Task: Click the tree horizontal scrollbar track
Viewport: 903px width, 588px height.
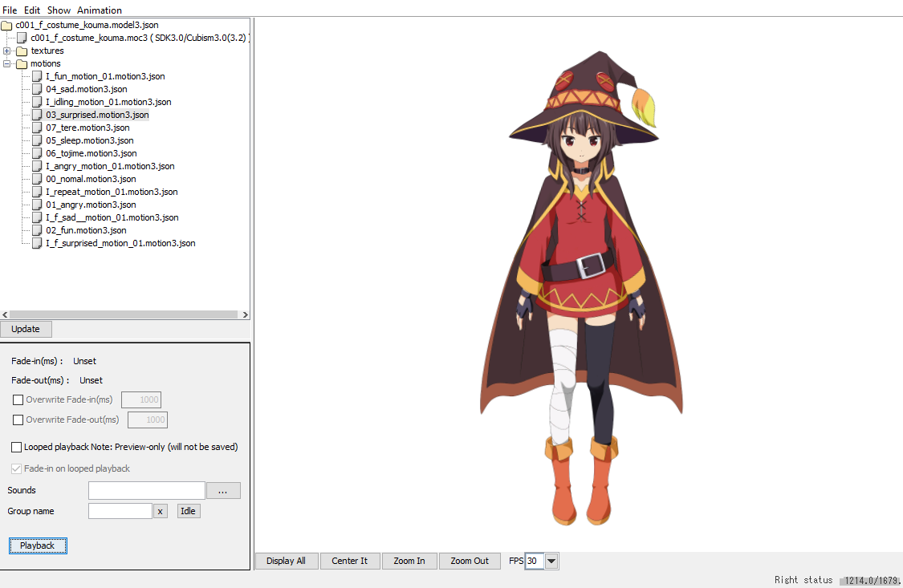Action: point(124,314)
